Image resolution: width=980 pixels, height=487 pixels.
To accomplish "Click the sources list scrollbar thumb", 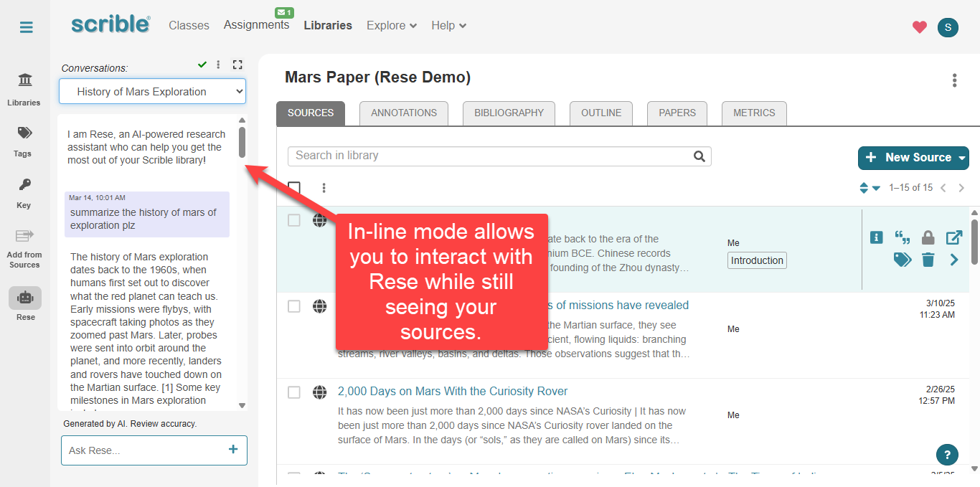I will [x=974, y=242].
